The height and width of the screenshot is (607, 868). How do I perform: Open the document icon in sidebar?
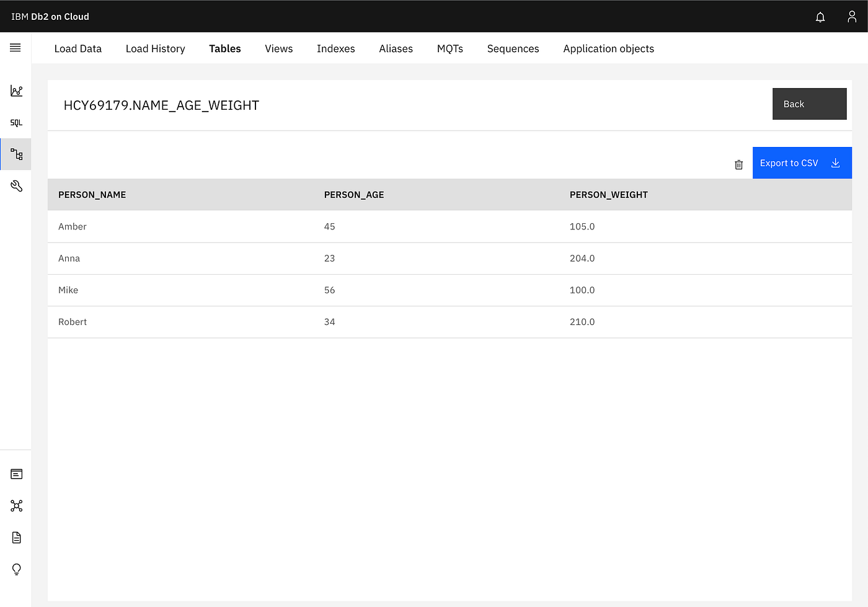(x=16, y=538)
